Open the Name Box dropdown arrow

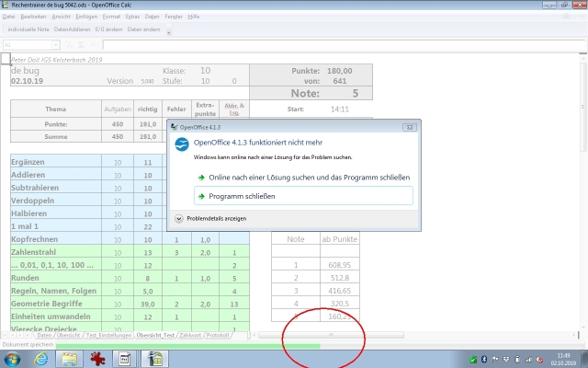[55, 45]
